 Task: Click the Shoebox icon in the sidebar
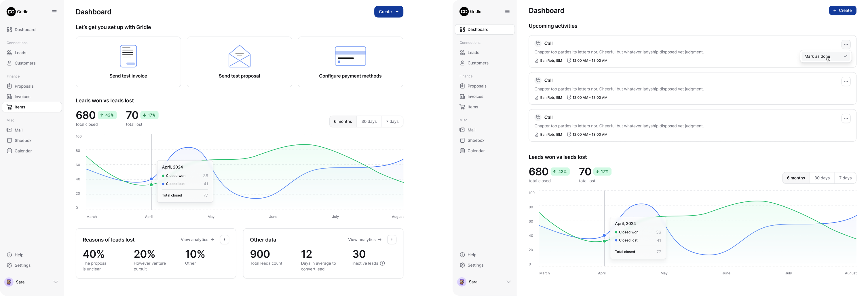tap(10, 140)
